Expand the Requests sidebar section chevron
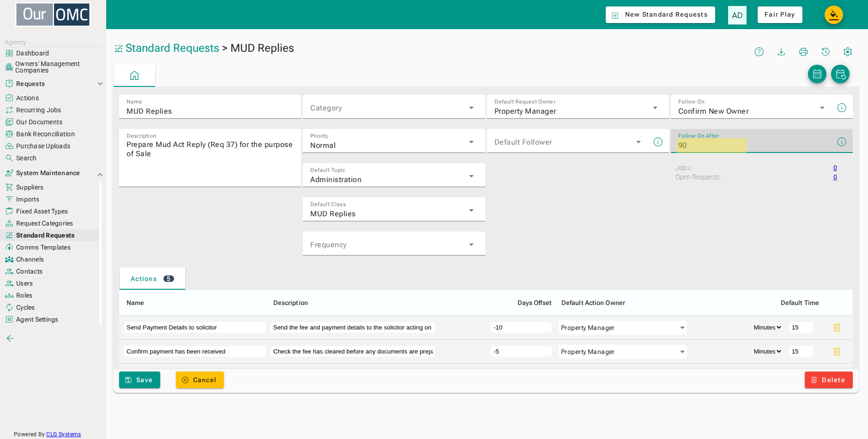This screenshot has height=439, width=868. pos(100,84)
